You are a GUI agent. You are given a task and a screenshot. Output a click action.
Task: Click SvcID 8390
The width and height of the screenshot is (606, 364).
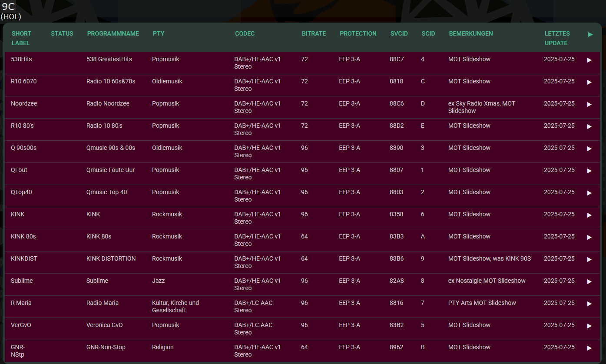(396, 148)
